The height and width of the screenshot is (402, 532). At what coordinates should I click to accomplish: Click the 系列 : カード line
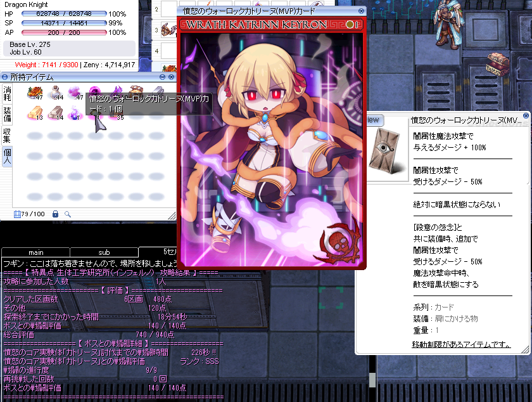click(x=433, y=307)
